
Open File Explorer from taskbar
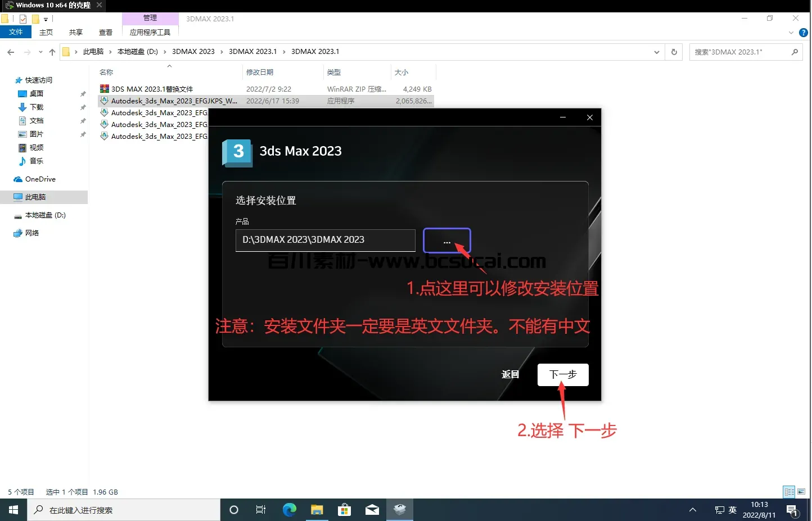click(x=317, y=510)
